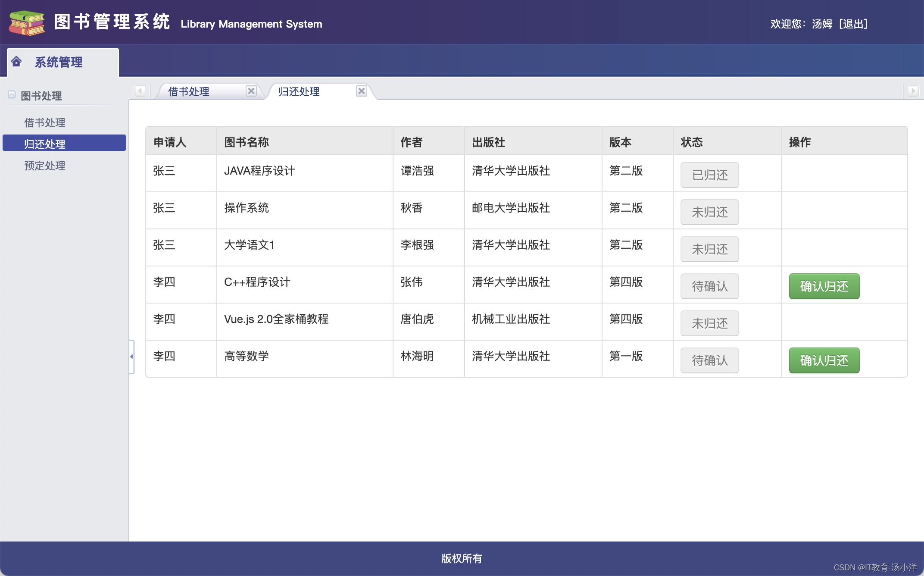Click publisher 机械工业出版社
This screenshot has height=576, width=924.
(x=511, y=319)
